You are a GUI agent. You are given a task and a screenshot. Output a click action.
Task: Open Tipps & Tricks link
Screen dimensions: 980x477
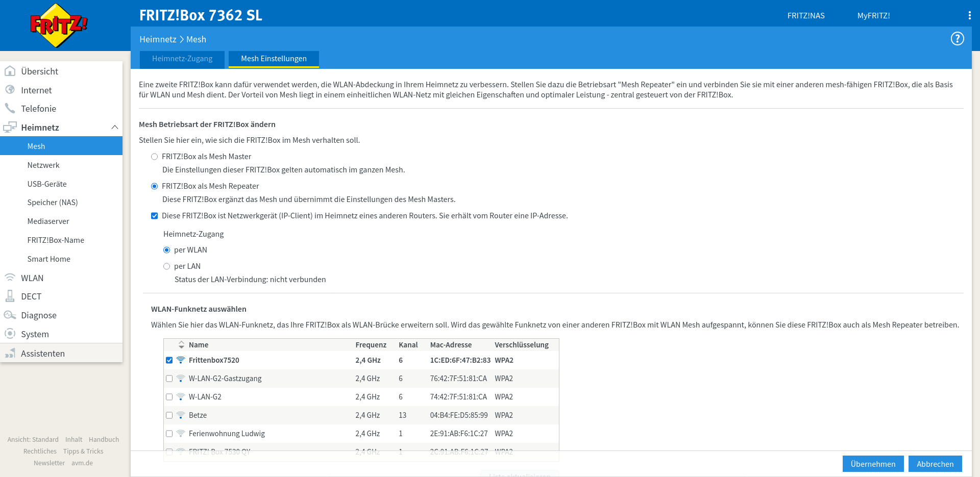click(x=83, y=451)
